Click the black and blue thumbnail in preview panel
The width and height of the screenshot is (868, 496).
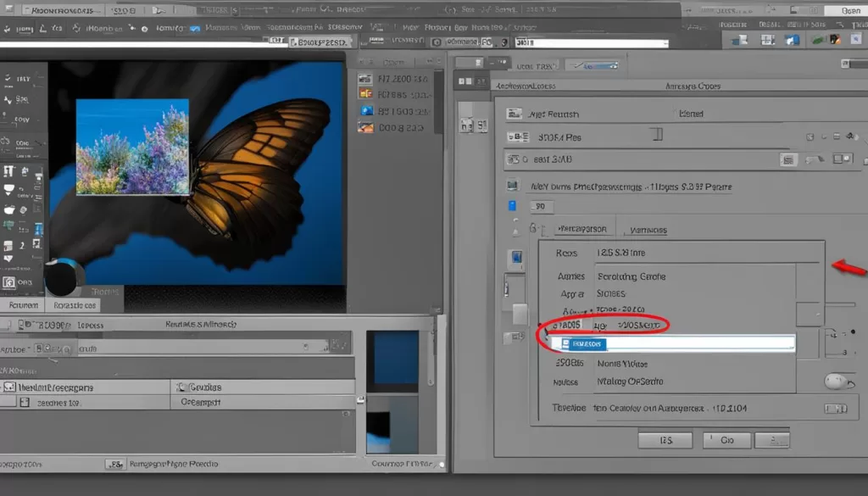[x=392, y=423]
